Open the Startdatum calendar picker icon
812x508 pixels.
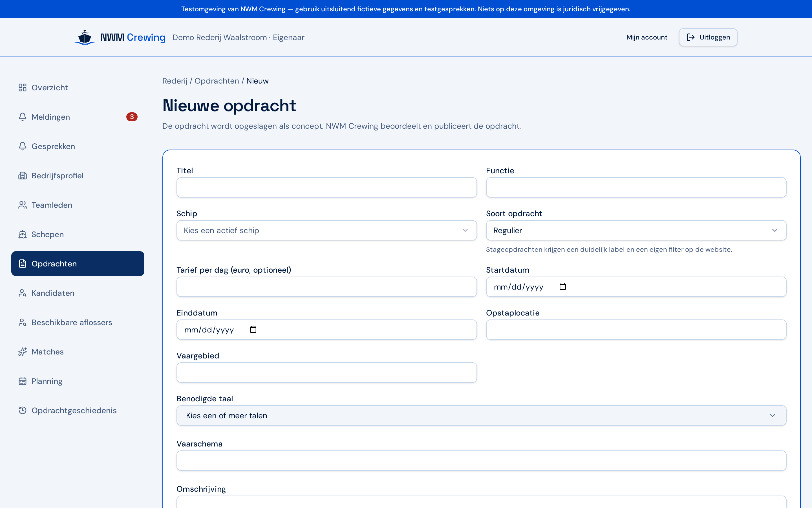coord(563,286)
